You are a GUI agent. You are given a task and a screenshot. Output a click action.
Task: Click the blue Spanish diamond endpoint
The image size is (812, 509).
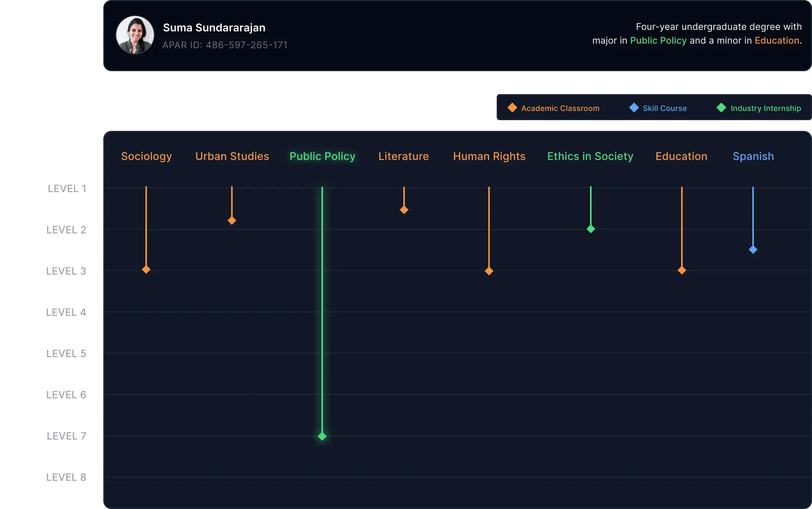[x=753, y=250]
